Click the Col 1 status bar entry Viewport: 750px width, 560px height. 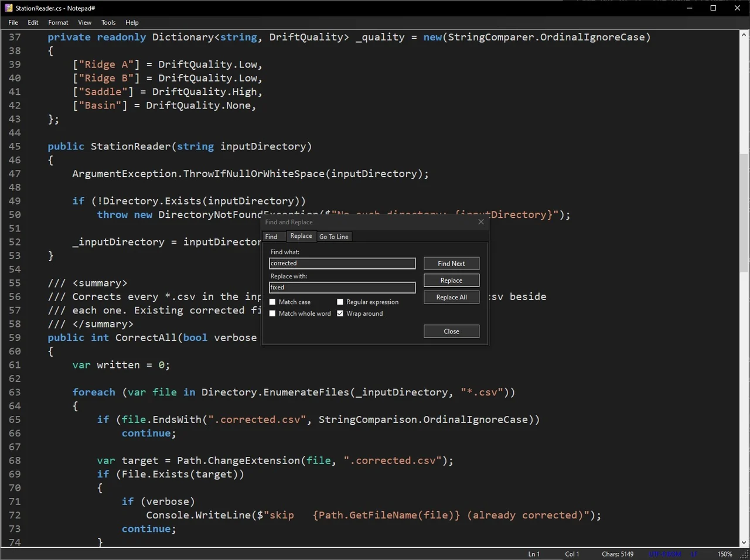(572, 554)
